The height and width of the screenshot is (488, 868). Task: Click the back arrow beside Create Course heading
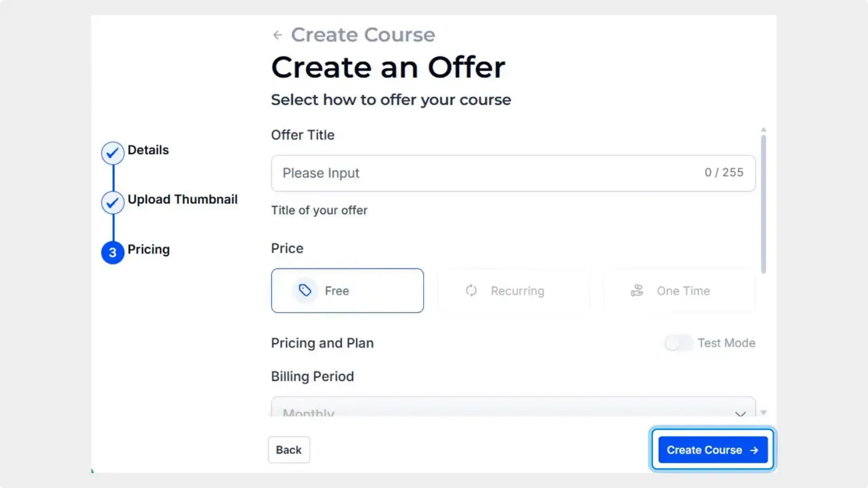click(x=277, y=34)
